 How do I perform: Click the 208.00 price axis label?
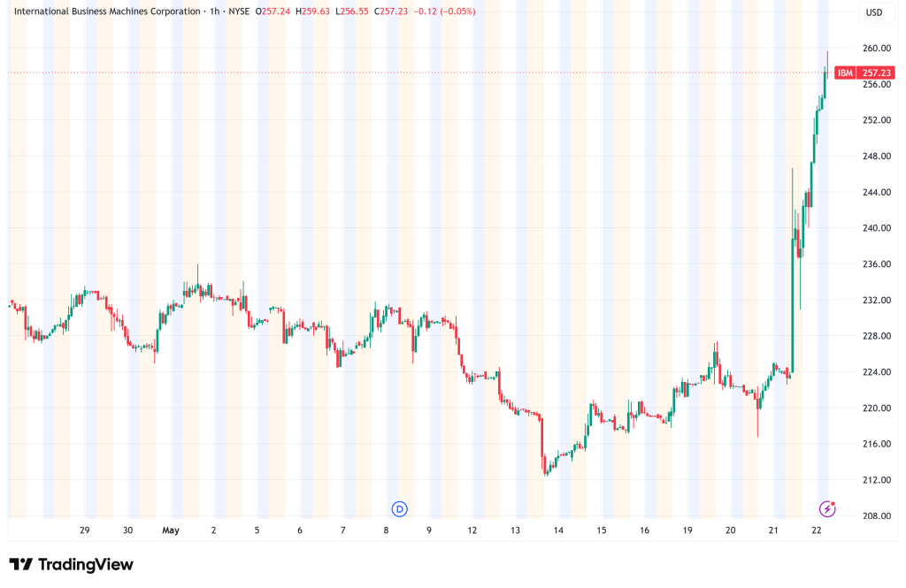pos(876,515)
